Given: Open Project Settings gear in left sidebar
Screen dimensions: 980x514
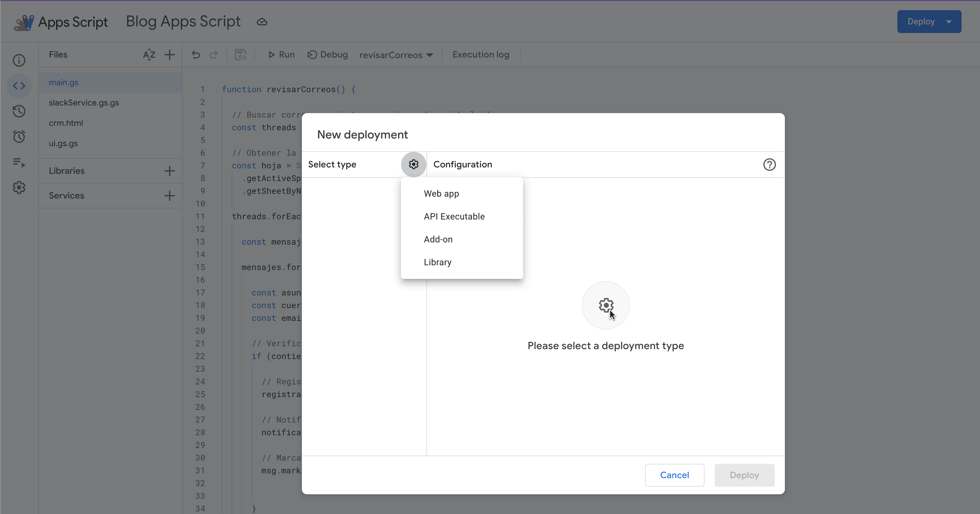Looking at the screenshot, I should pos(19,187).
